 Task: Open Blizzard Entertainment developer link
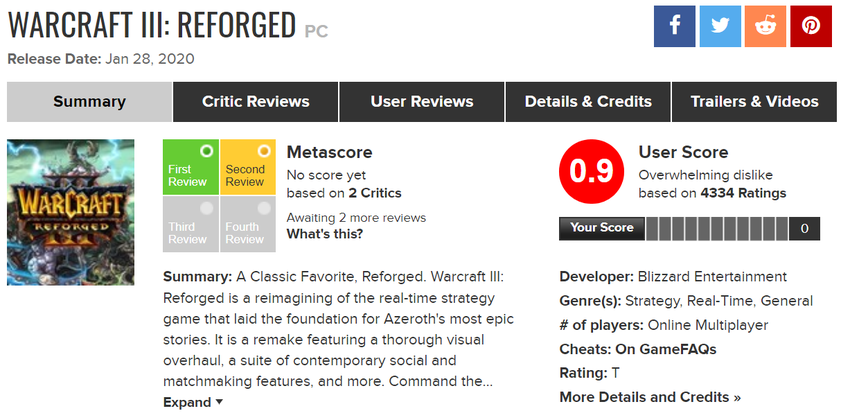[x=711, y=276]
